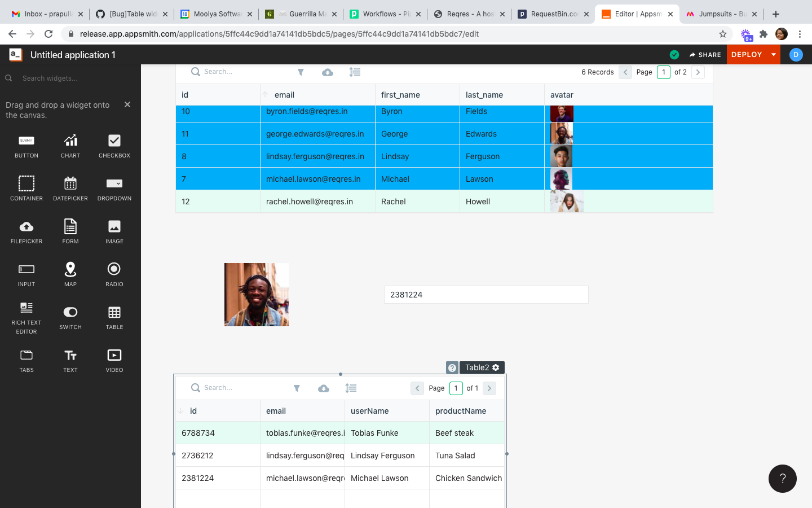Select the Datepicker widget

pyautogui.click(x=70, y=189)
